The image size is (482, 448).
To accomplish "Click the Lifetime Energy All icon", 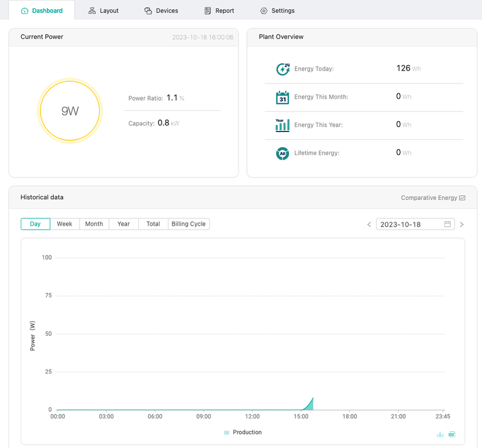I will click(x=283, y=153).
